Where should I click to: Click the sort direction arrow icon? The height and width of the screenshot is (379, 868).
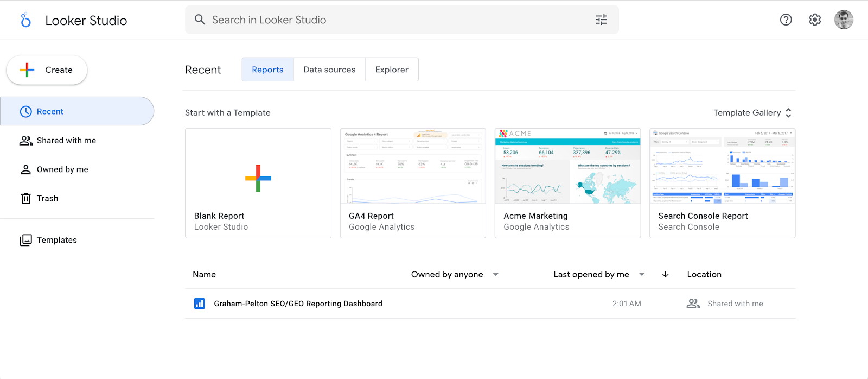pyautogui.click(x=666, y=274)
